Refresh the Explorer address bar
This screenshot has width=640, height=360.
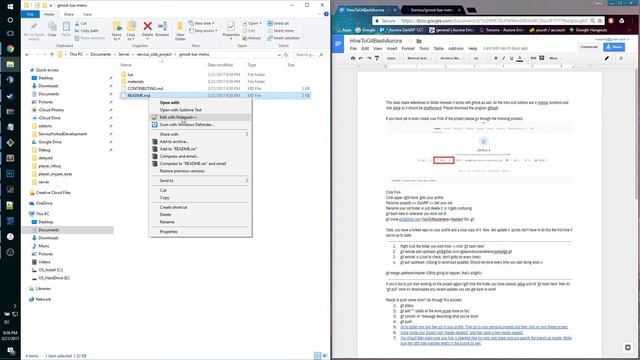tap(286, 54)
